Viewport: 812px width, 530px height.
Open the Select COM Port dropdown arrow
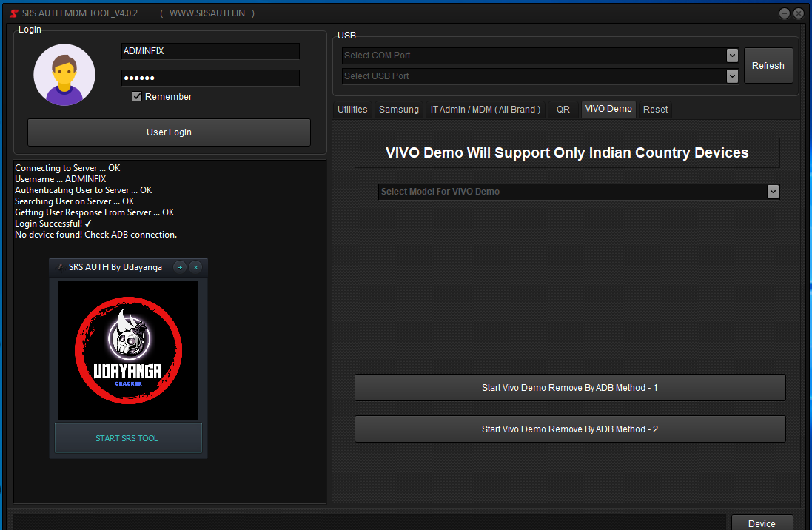pyautogui.click(x=732, y=56)
